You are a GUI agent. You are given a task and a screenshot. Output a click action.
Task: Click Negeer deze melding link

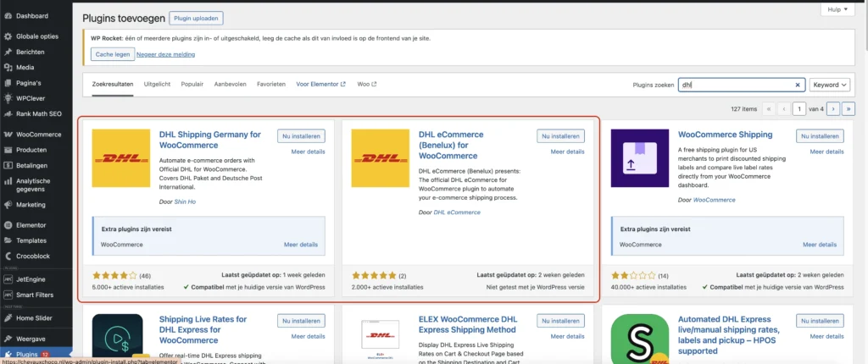(167, 54)
